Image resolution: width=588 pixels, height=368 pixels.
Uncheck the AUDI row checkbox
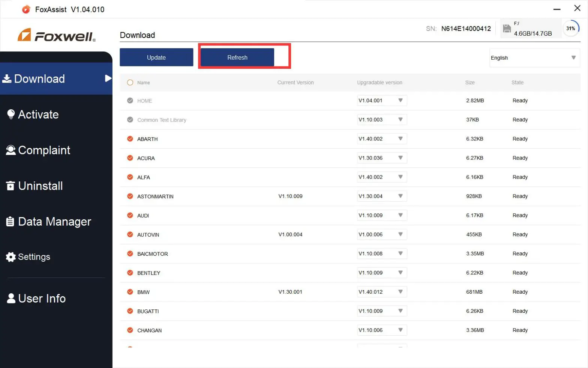coord(130,216)
